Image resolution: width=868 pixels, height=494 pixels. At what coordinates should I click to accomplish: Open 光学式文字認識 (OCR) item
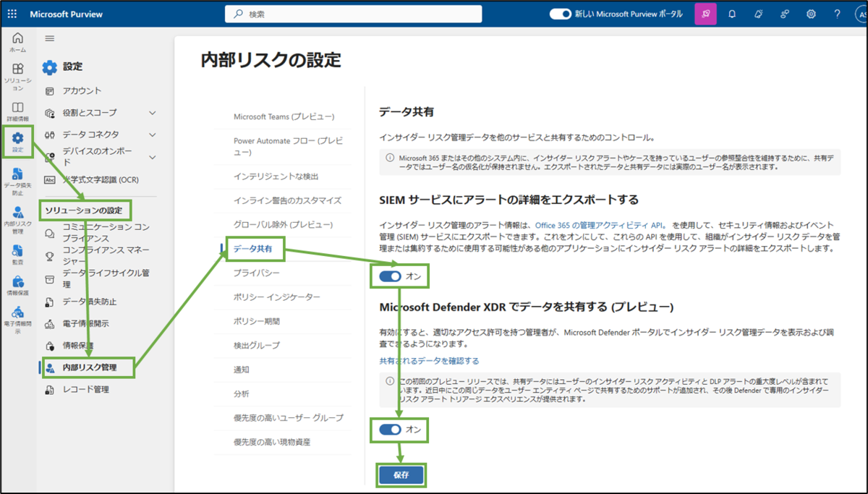point(101,179)
